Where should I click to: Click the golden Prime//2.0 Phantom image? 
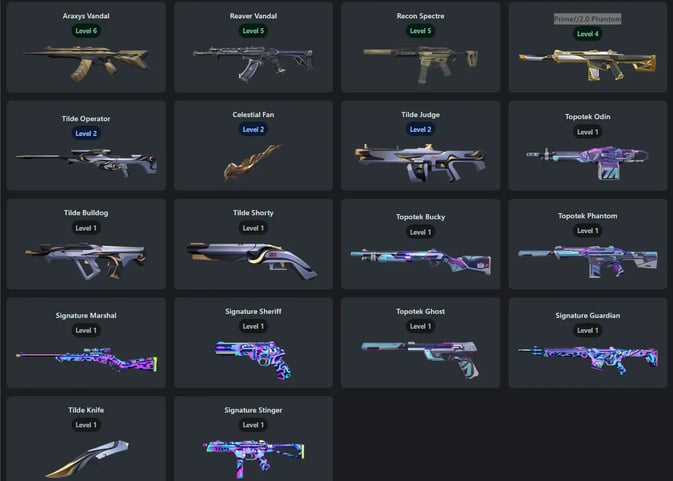coord(587,65)
